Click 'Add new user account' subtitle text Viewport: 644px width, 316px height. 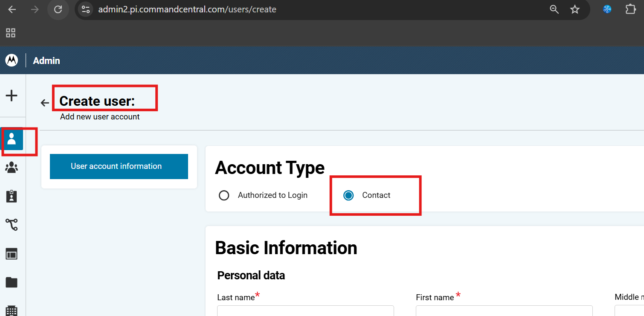click(x=100, y=116)
